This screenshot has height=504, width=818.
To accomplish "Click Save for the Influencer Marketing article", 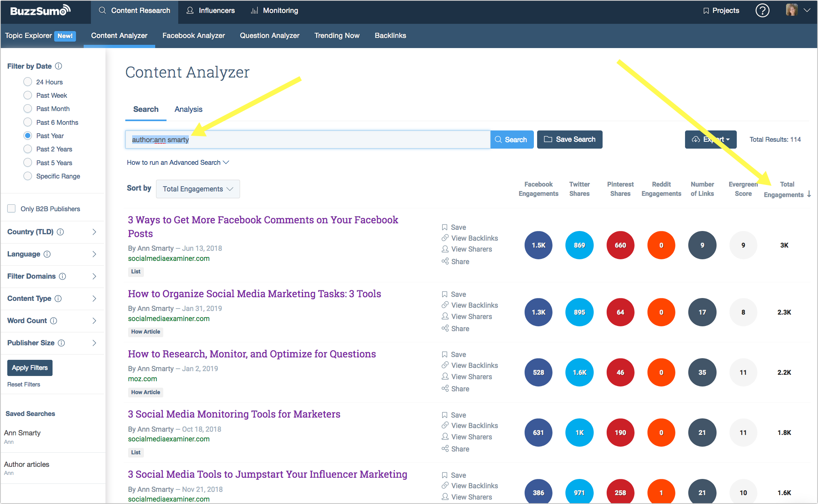I will point(454,475).
